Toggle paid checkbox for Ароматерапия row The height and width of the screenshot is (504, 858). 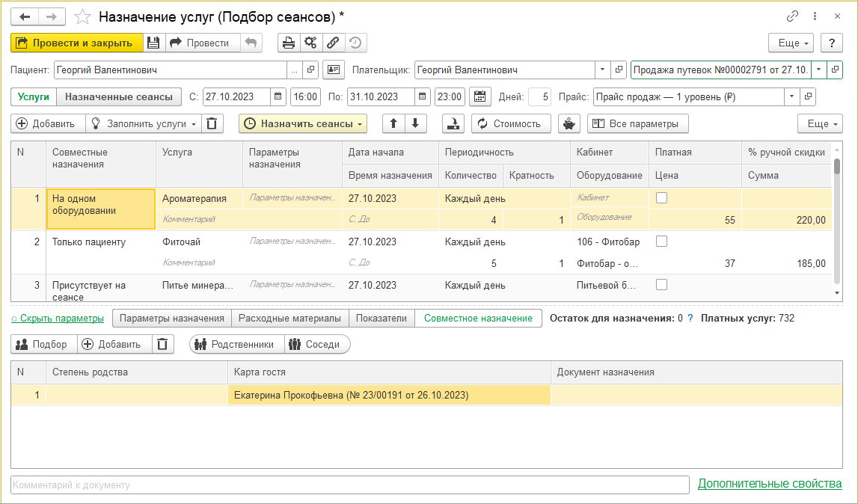point(661,198)
